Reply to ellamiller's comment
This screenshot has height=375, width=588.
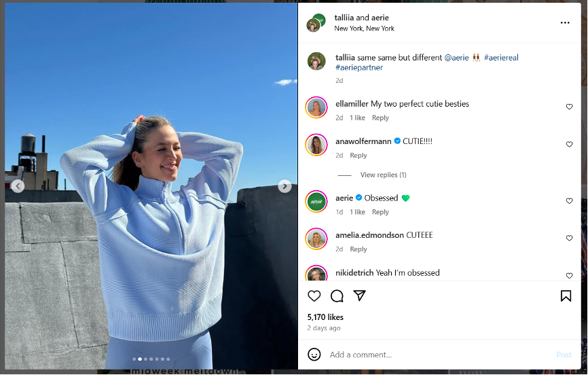380,118
